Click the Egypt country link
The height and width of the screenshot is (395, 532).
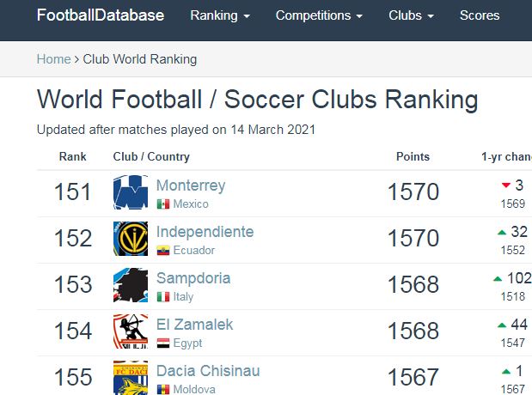pyautogui.click(x=187, y=343)
